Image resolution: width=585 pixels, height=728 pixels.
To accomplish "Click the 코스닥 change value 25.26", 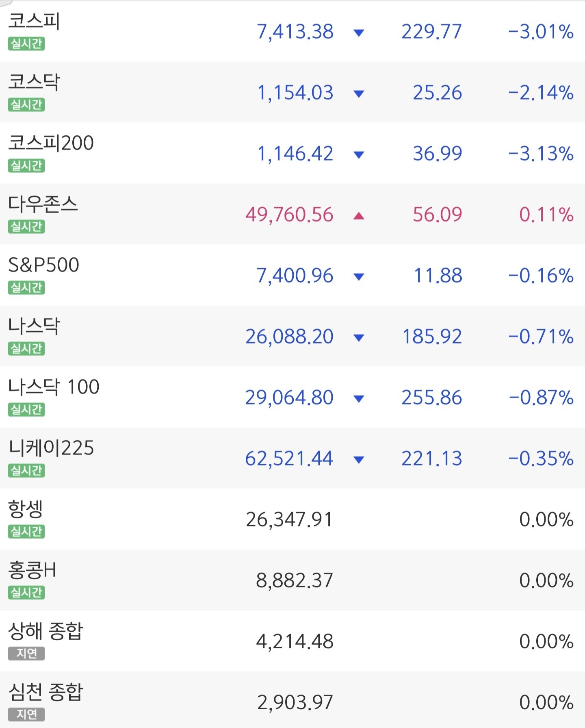I will coord(438,93).
